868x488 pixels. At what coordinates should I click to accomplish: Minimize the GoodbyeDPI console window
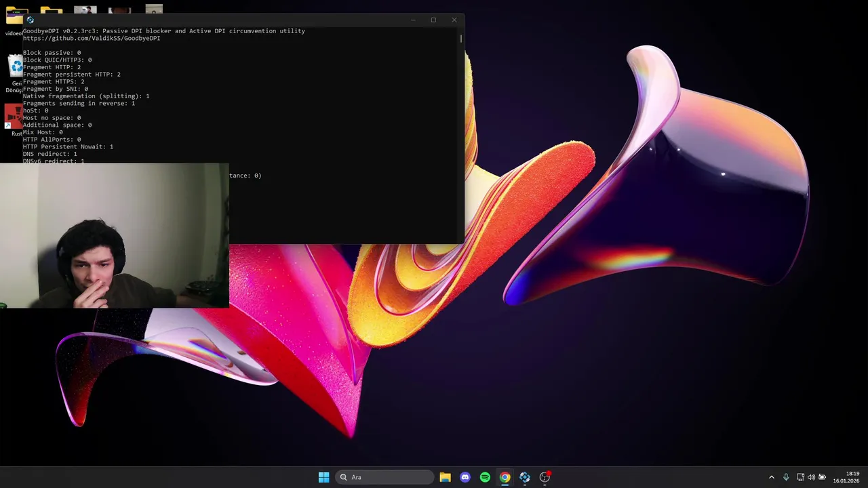[x=413, y=20]
